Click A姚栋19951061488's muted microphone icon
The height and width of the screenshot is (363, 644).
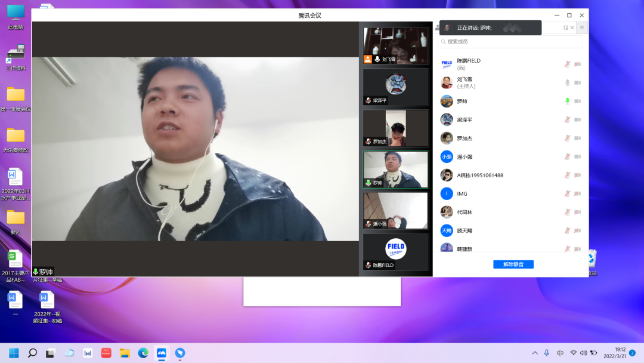(x=567, y=175)
